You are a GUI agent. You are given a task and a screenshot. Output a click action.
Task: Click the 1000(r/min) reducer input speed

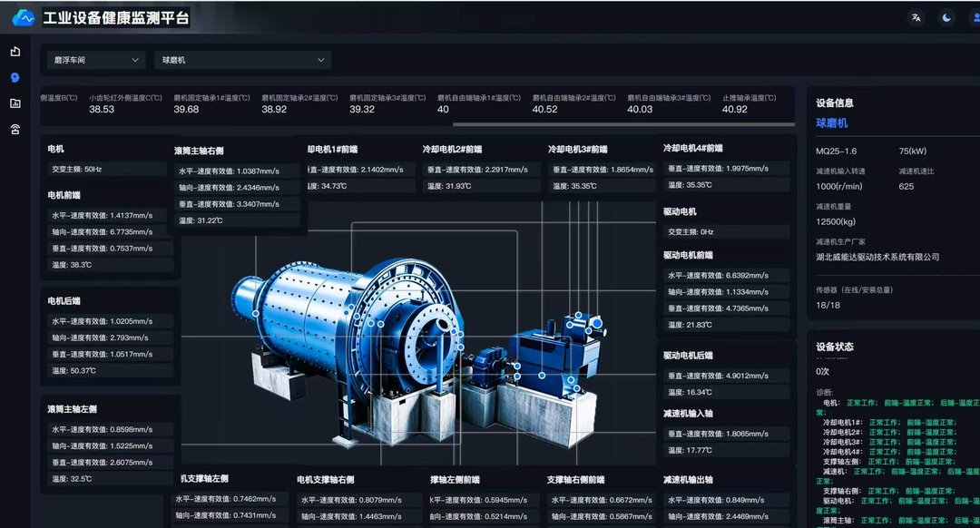(838, 186)
